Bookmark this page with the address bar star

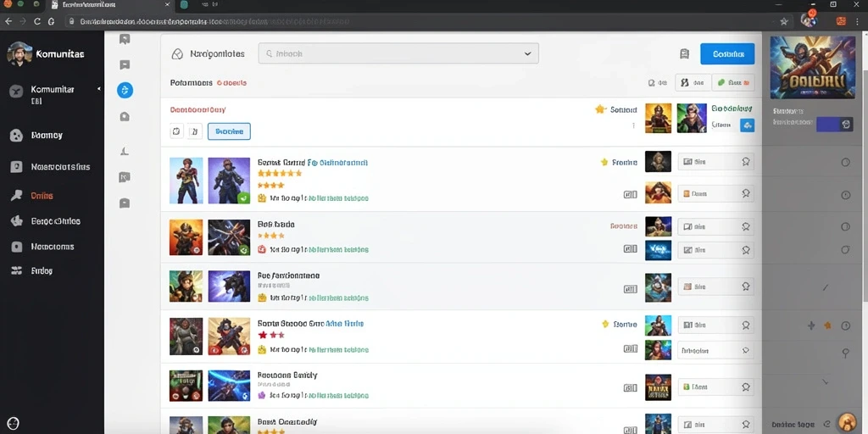tap(784, 21)
